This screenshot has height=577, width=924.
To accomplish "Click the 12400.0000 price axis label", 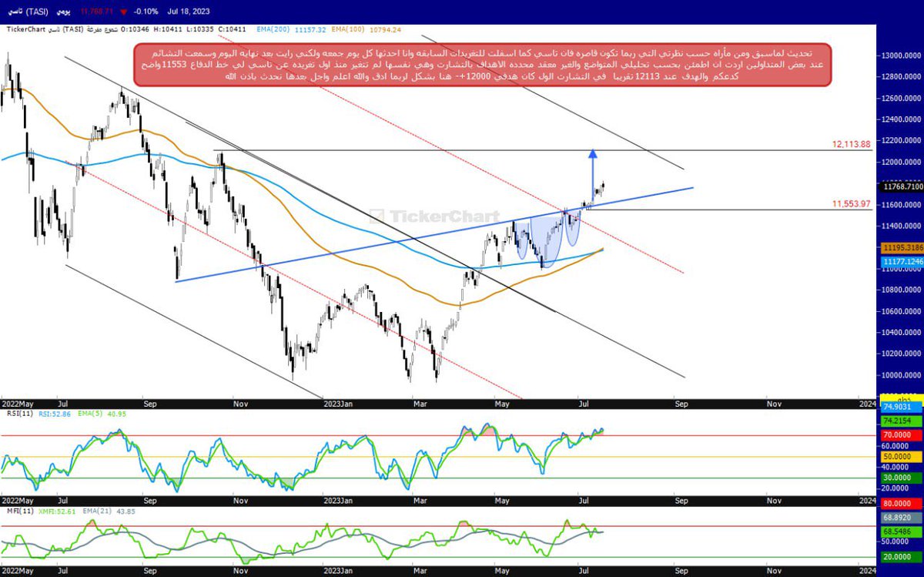I will [902, 119].
